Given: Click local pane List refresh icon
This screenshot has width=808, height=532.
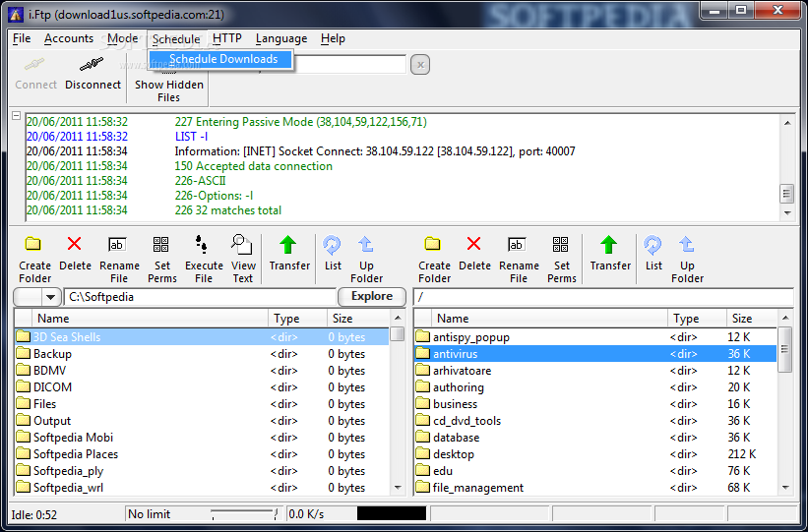Looking at the screenshot, I should pos(332,245).
